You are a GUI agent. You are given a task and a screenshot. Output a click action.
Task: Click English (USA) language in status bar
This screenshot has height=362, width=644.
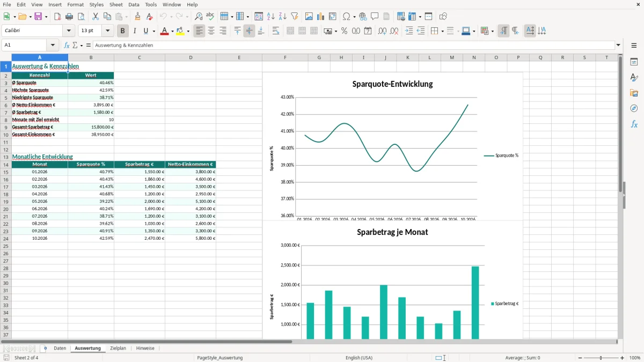[x=359, y=358]
